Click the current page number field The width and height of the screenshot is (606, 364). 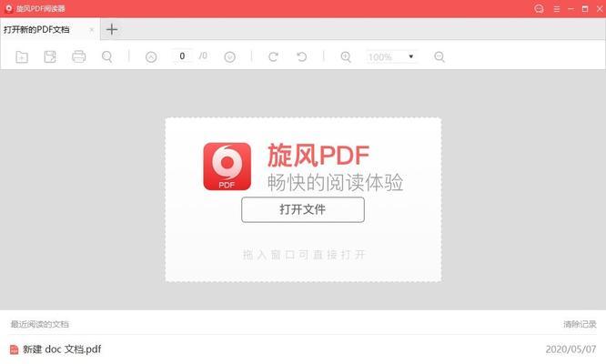tap(182, 56)
